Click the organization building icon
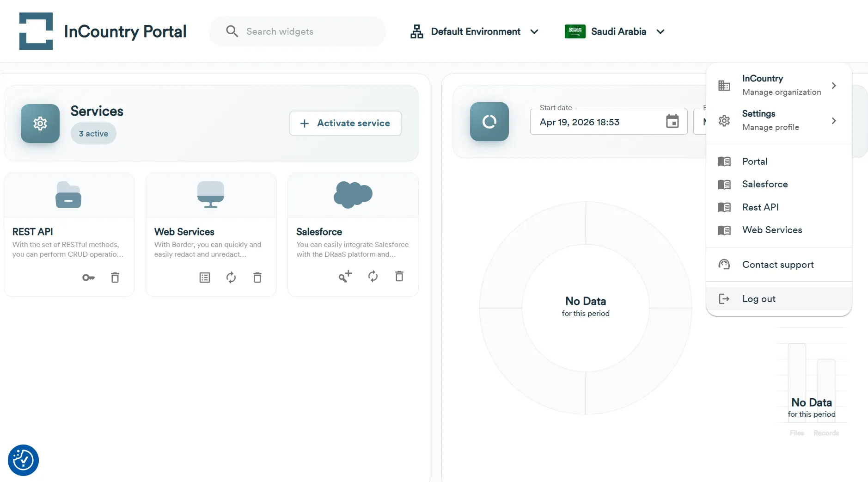The width and height of the screenshot is (868, 482). [724, 86]
